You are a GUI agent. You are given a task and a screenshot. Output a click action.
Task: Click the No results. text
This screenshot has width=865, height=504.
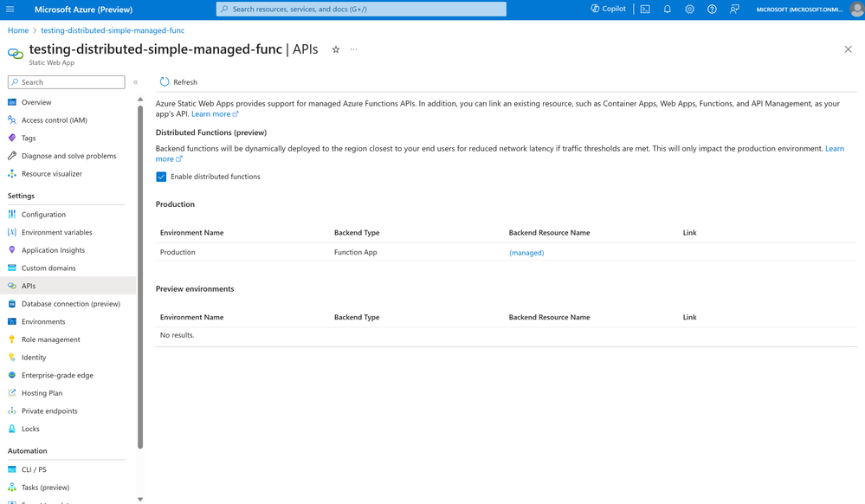point(178,335)
